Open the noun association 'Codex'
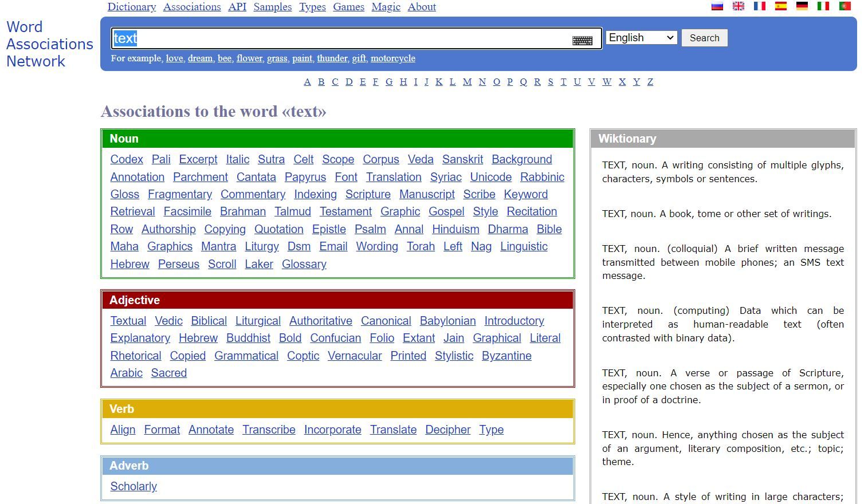This screenshot has height=504, width=868. 127,159
